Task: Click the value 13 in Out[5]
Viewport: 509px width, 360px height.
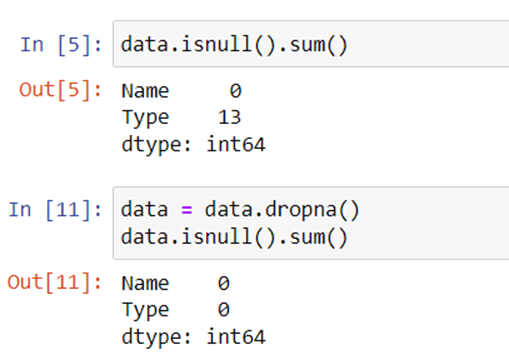Action: click(230, 117)
